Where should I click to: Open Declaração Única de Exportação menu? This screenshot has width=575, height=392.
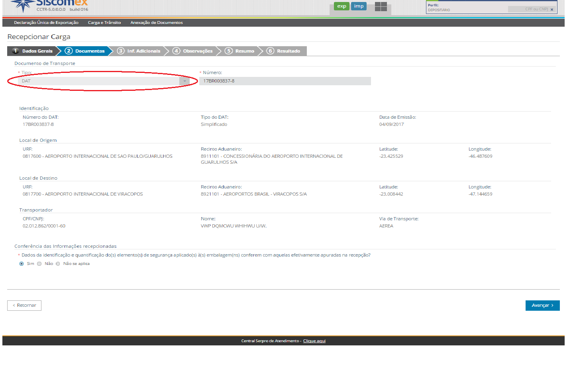pos(46,23)
